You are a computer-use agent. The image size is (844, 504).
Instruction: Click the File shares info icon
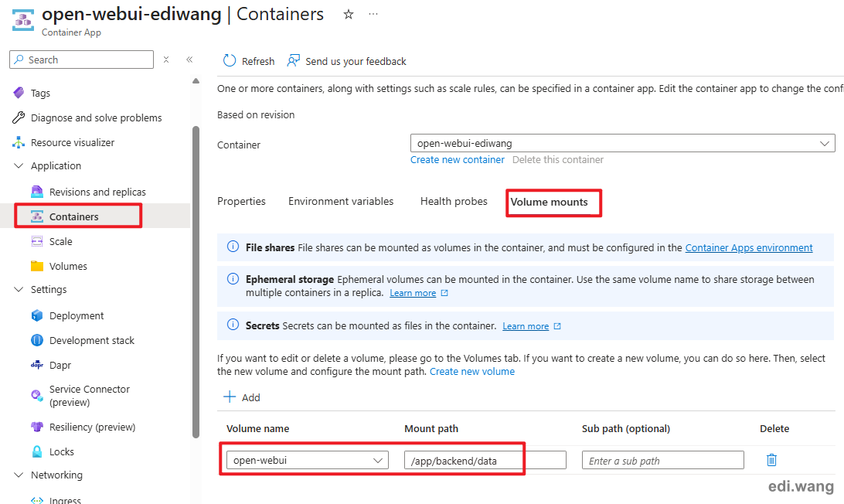(233, 247)
